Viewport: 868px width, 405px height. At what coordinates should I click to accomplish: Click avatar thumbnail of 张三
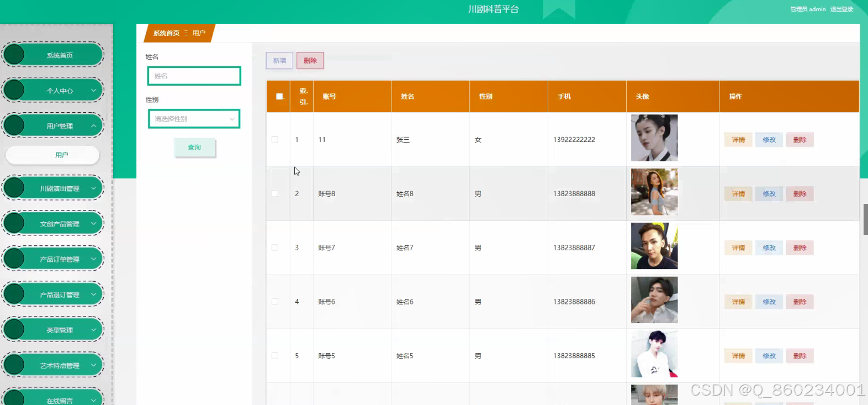point(654,138)
